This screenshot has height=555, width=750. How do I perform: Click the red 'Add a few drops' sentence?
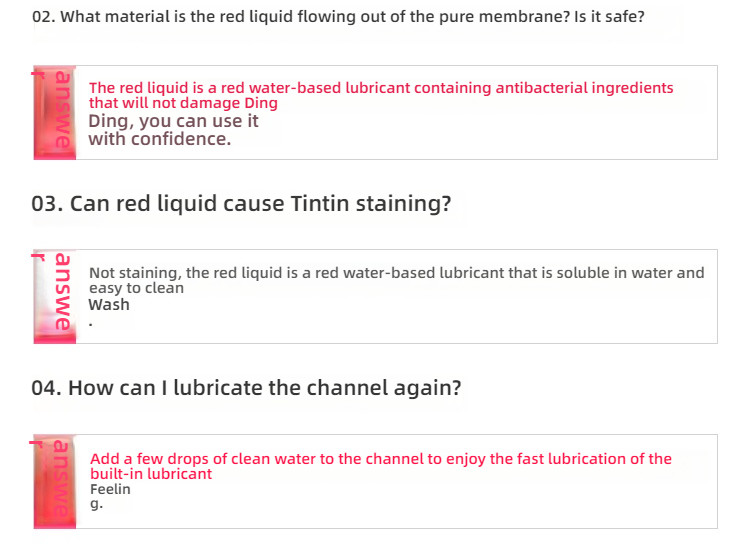coord(381,459)
